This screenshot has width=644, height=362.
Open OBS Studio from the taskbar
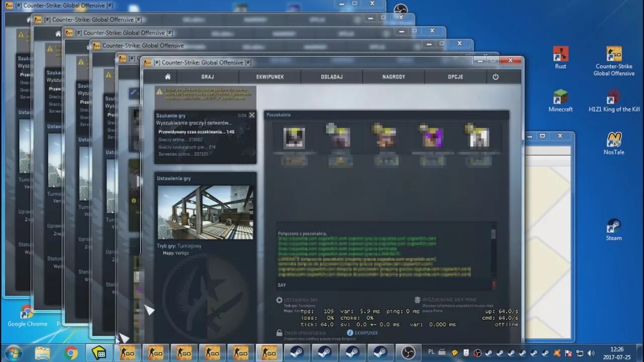tap(408, 353)
